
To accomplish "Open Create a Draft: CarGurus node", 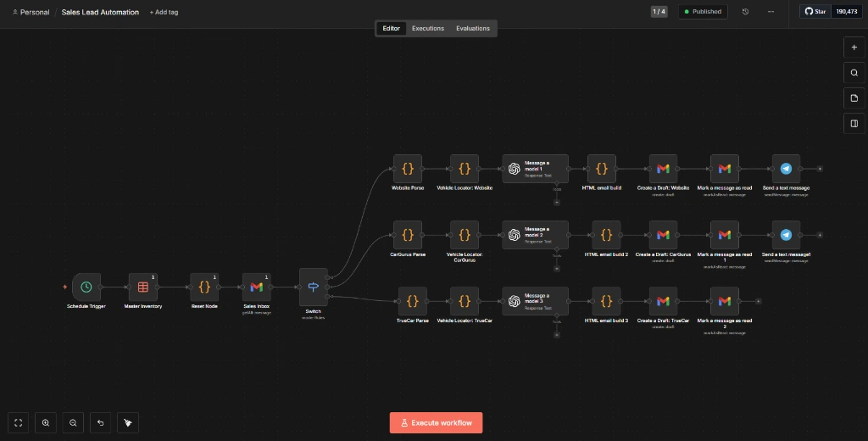I will (x=663, y=235).
